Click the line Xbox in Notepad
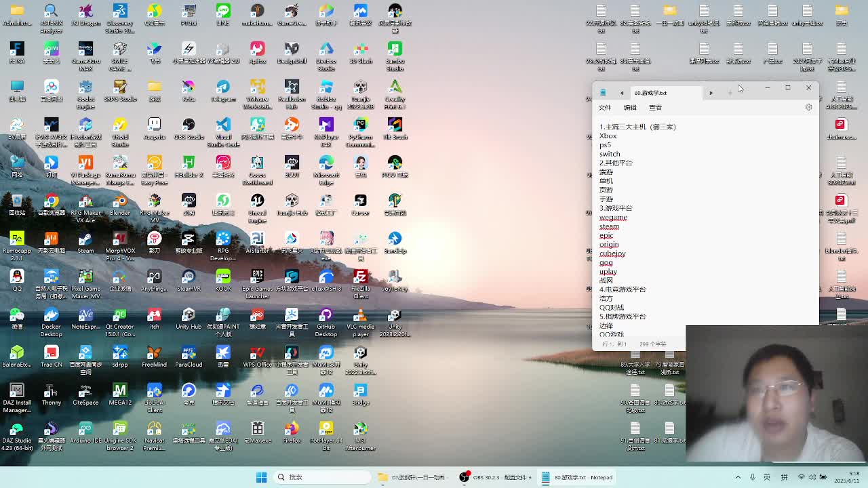The height and width of the screenshot is (488, 868). [x=608, y=136]
